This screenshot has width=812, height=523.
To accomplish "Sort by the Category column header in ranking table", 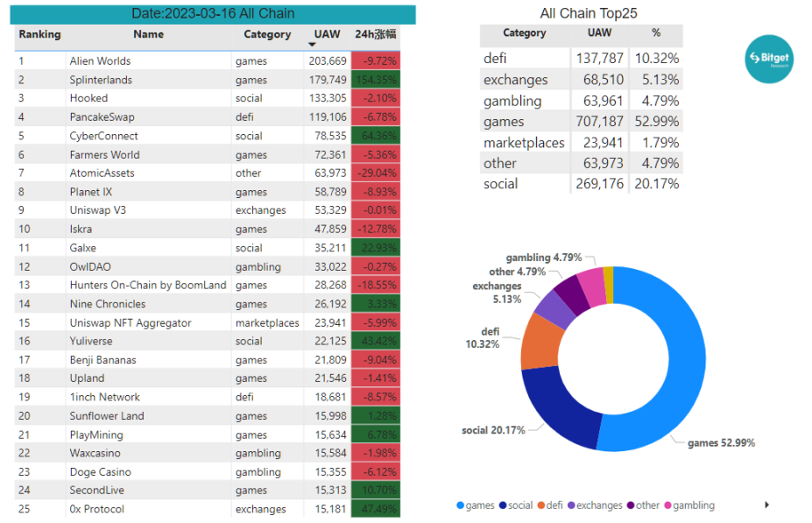I will [x=267, y=34].
